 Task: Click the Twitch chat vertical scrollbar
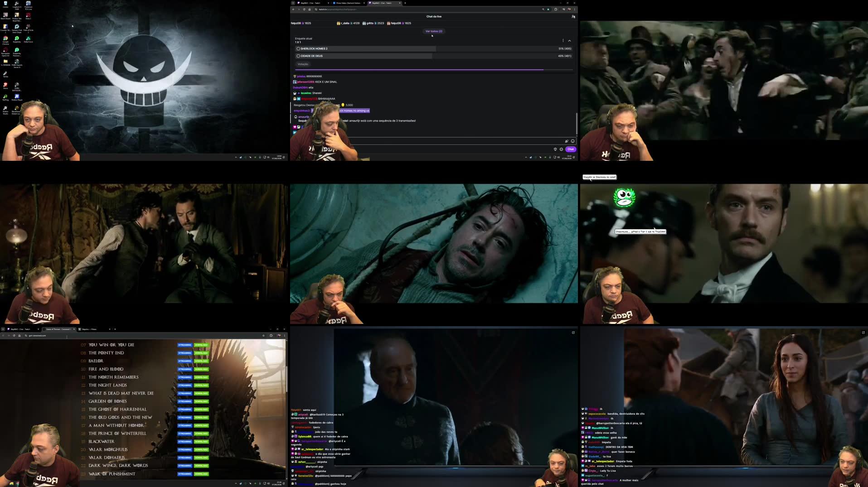(x=577, y=124)
